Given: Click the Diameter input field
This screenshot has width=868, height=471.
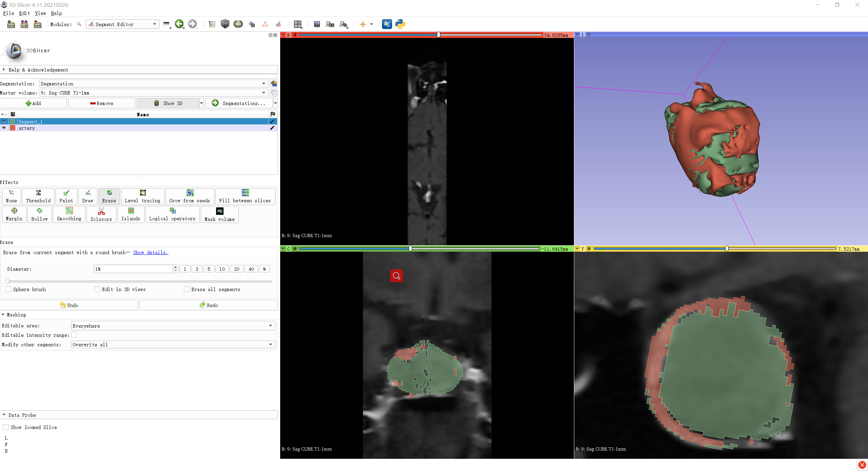Looking at the screenshot, I should [x=133, y=269].
